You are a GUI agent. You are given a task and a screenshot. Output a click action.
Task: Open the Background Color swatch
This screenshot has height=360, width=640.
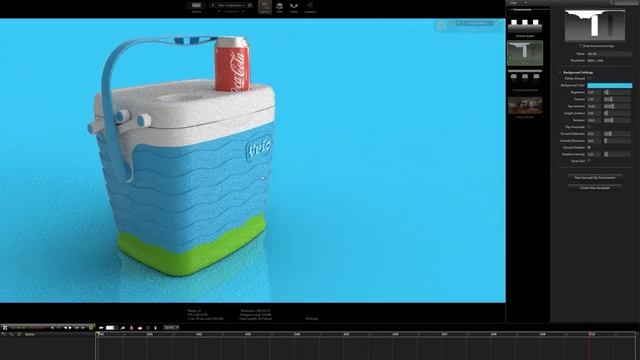(609, 85)
